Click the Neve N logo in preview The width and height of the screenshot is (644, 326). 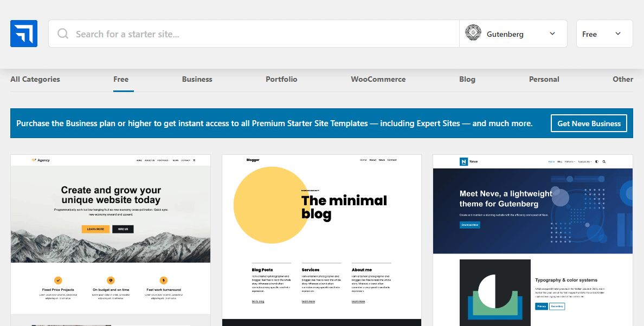(x=463, y=161)
